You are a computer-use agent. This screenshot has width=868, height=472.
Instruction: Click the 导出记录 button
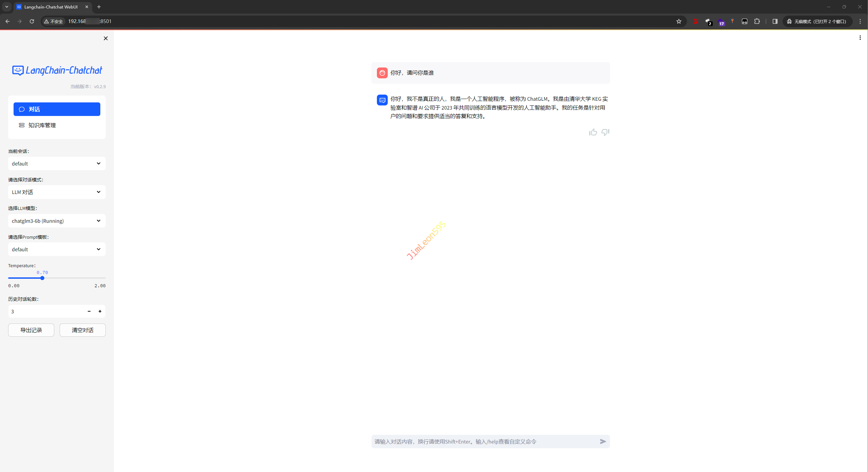pyautogui.click(x=31, y=330)
